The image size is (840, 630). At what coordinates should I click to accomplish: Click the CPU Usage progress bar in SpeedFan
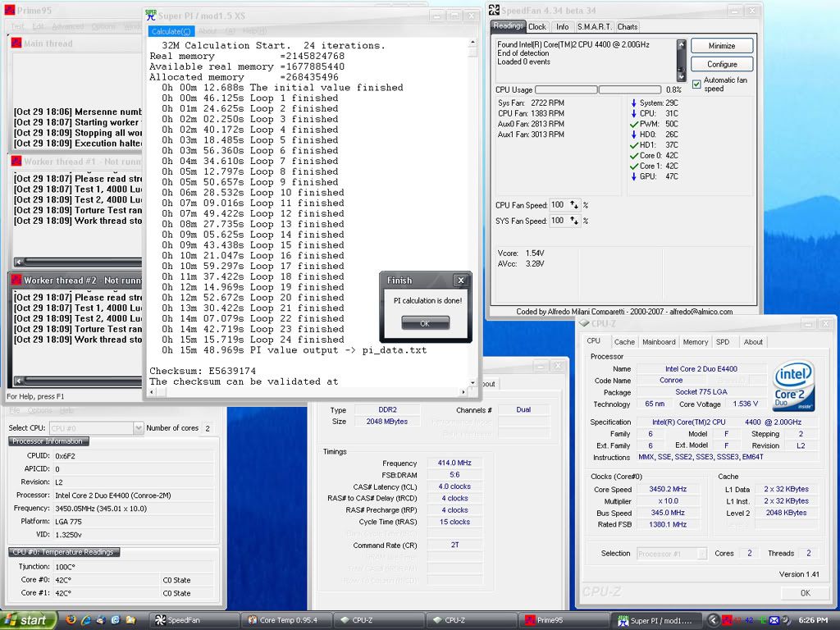(x=598, y=89)
